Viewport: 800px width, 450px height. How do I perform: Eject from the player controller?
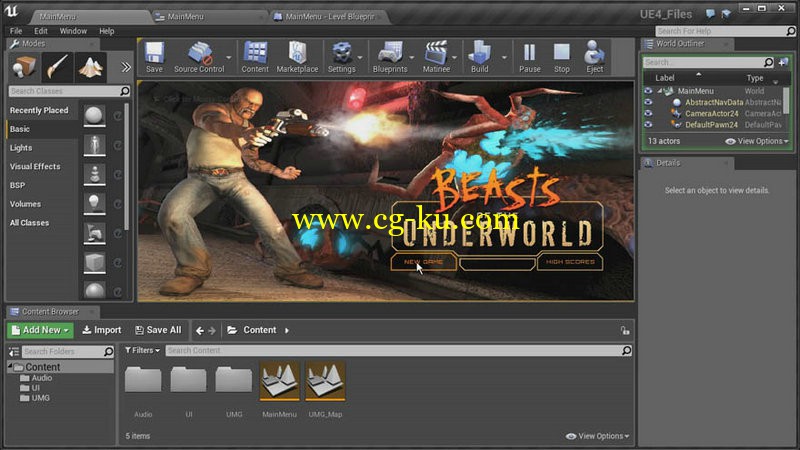(594, 57)
